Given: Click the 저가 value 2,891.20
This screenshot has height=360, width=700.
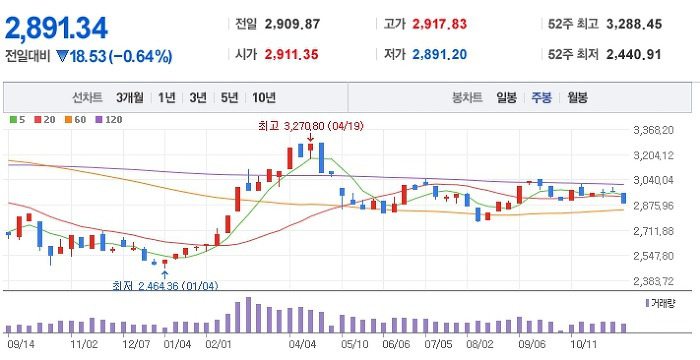Looking at the screenshot, I should [440, 55].
